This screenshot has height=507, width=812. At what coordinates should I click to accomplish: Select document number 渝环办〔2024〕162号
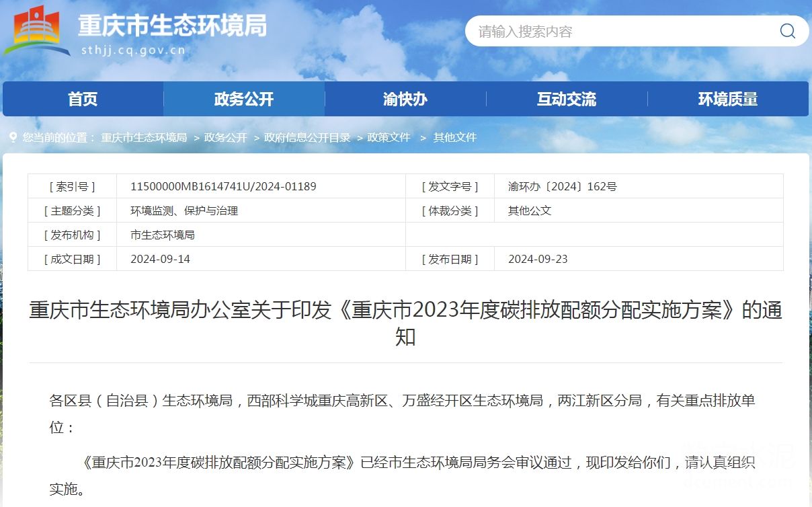[x=563, y=186]
